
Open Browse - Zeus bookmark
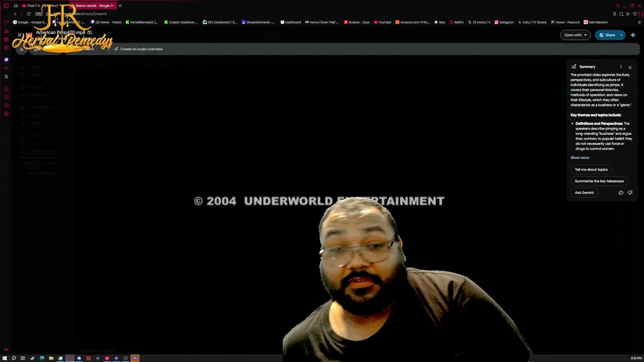[x=357, y=22]
